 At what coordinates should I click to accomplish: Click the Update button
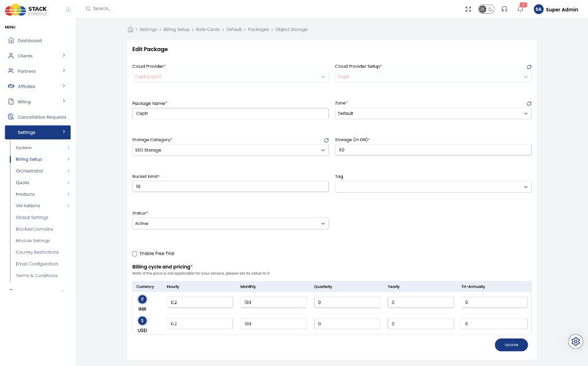pyautogui.click(x=511, y=345)
